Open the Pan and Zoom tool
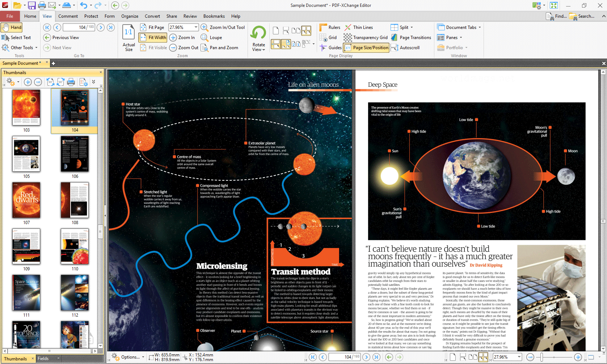The width and height of the screenshot is (607, 364). (219, 48)
